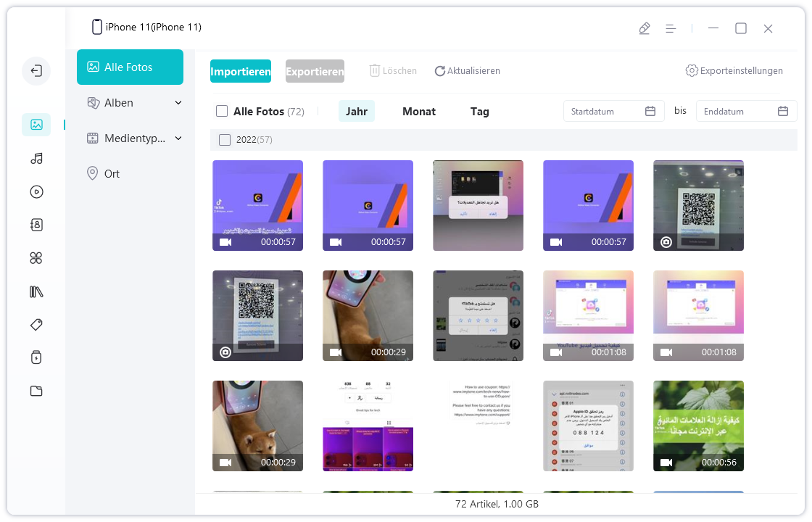Switch to Jahr view tab
This screenshot has height=522, width=812.
pyautogui.click(x=357, y=112)
